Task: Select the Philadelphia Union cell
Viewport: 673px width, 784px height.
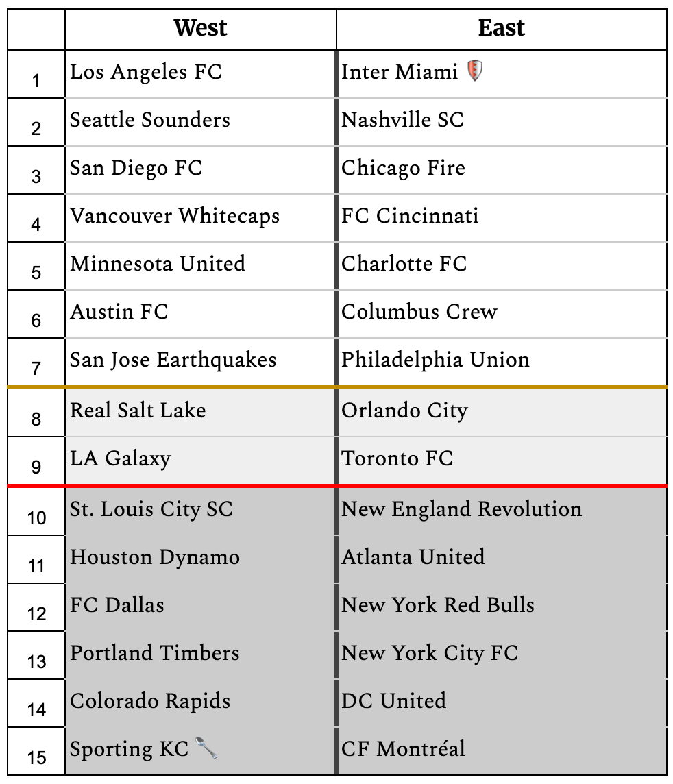Action: tap(435, 360)
